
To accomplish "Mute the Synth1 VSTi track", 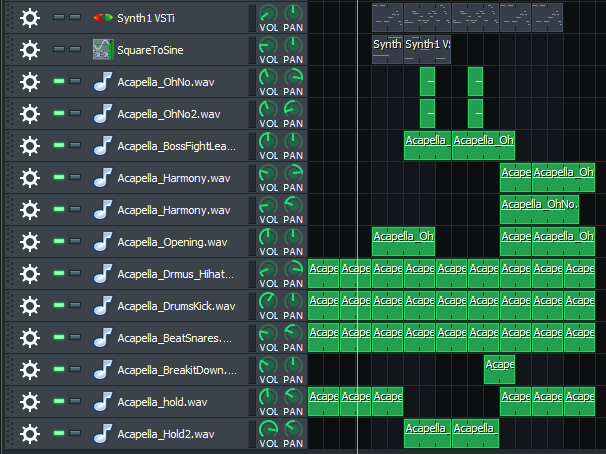I will [x=59, y=17].
